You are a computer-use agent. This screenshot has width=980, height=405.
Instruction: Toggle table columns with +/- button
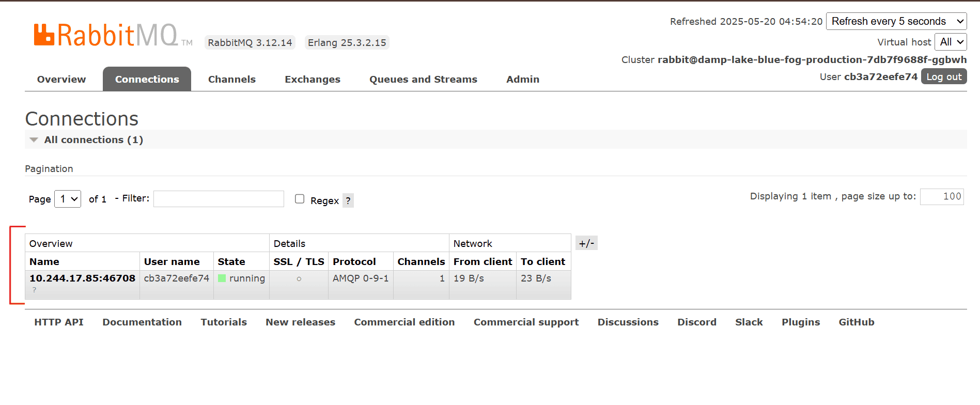tap(586, 243)
